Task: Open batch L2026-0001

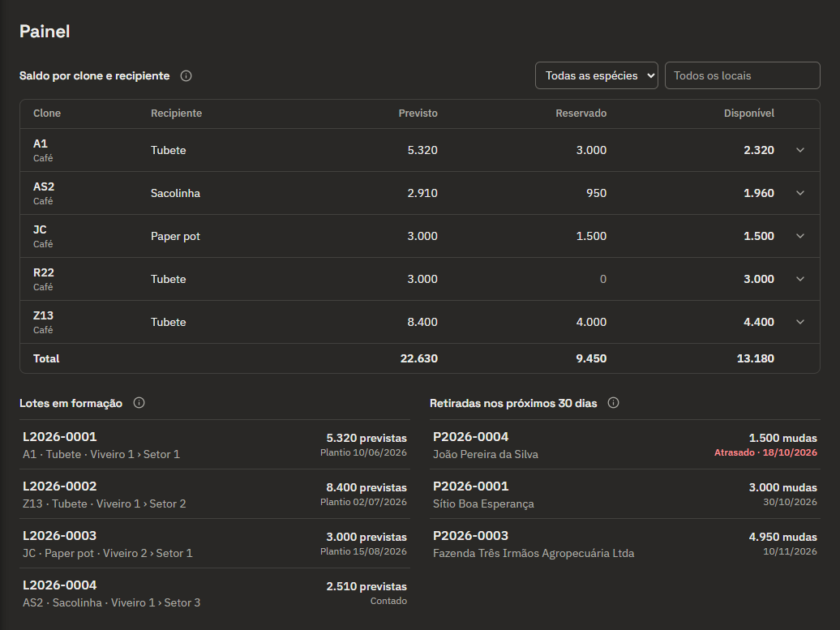Action: click(x=214, y=444)
